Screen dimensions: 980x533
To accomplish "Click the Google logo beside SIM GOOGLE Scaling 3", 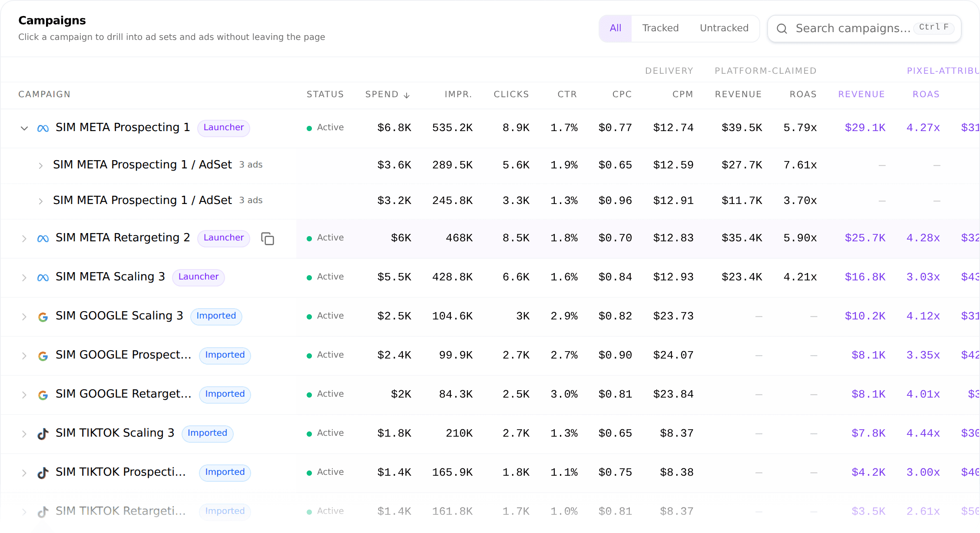I will tap(43, 317).
